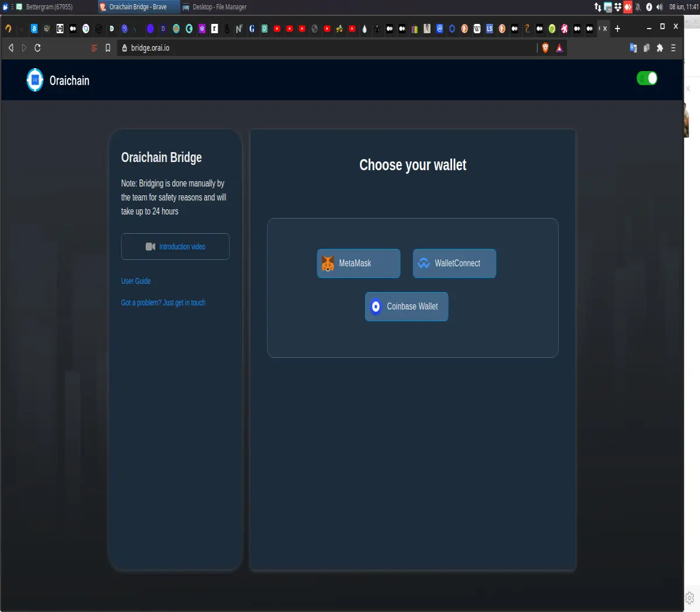The image size is (700, 612).
Task: Open the reader mode icon near address bar
Action: (94, 48)
